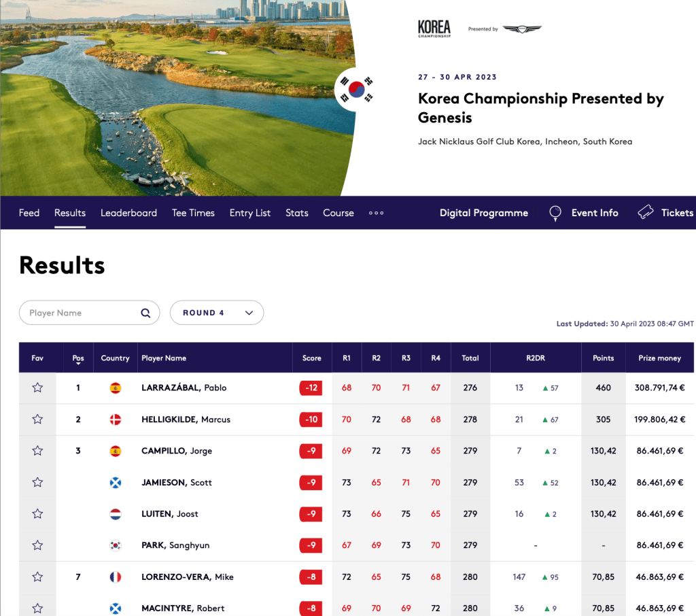The height and width of the screenshot is (616, 696).
Task: Click the Event Info golf tee icon
Action: pos(555,213)
